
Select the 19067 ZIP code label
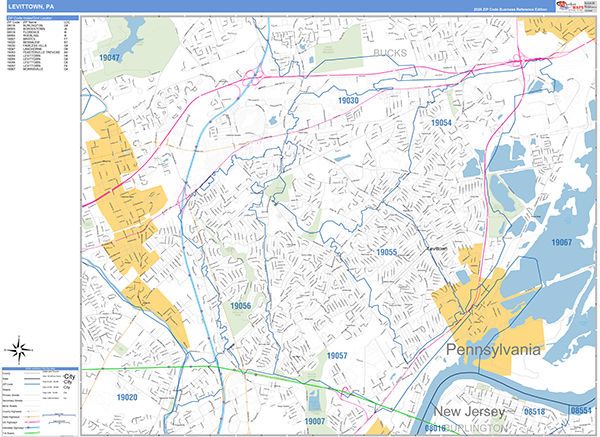pyautogui.click(x=561, y=242)
